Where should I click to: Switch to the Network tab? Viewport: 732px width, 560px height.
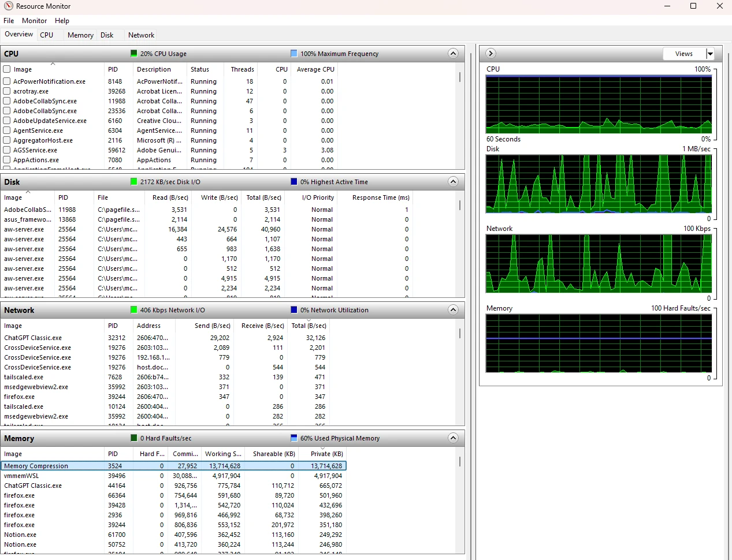141,35
